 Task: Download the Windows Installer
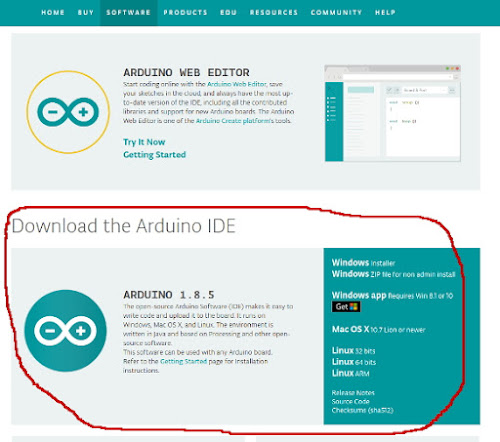click(x=363, y=263)
